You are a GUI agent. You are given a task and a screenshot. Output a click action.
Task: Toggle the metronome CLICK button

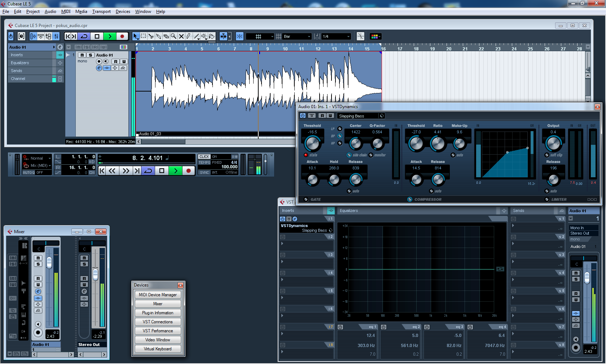(x=204, y=156)
